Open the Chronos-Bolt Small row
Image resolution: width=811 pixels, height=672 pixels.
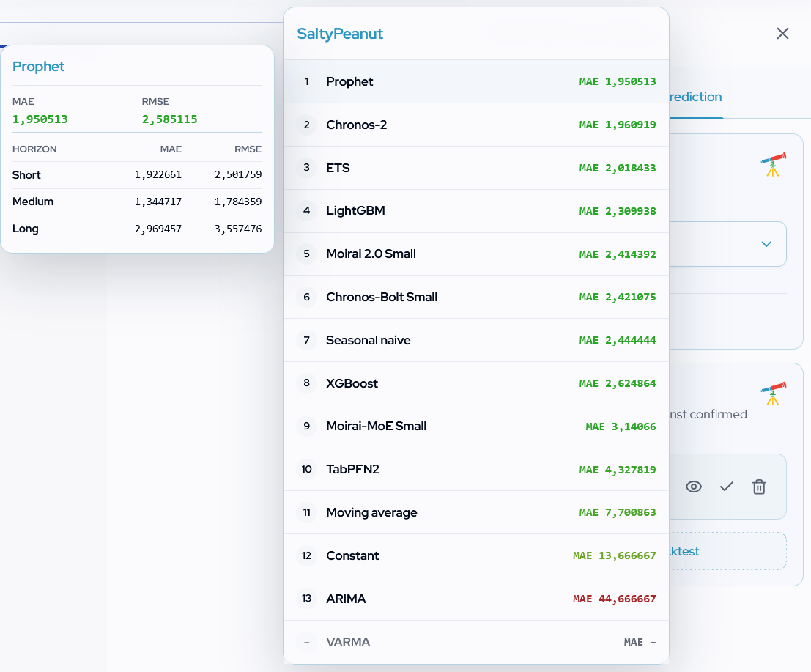pos(476,297)
